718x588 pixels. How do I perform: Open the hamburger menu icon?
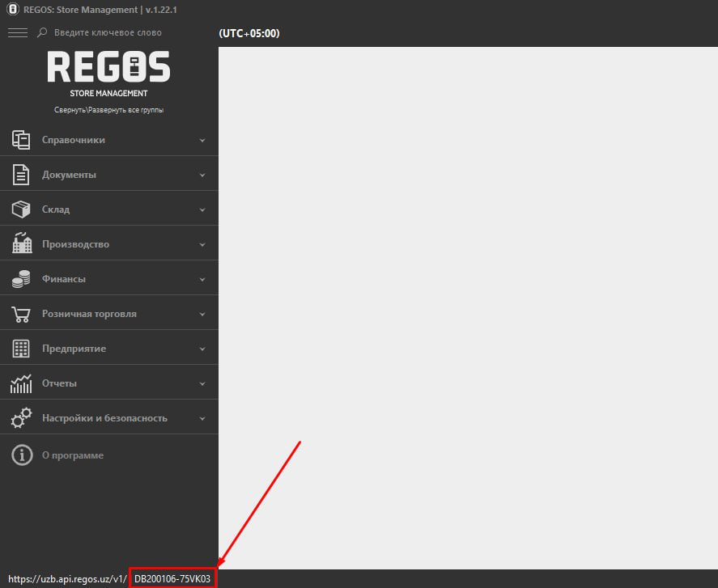[x=18, y=32]
